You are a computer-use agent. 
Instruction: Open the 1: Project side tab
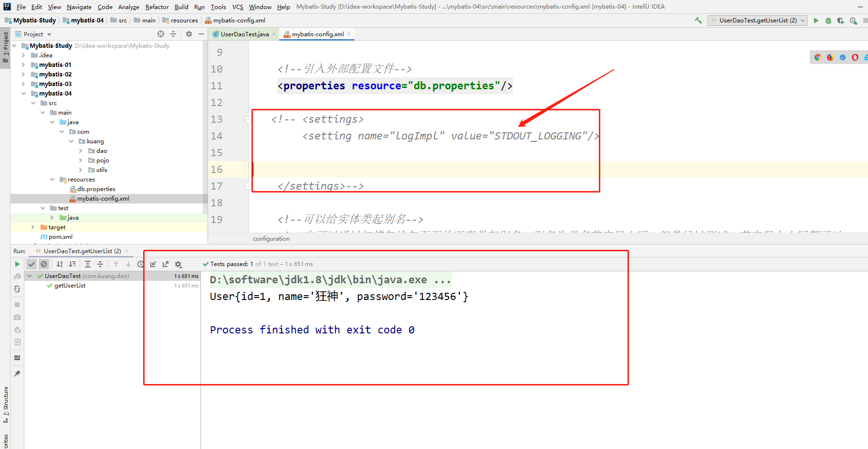(x=5, y=48)
